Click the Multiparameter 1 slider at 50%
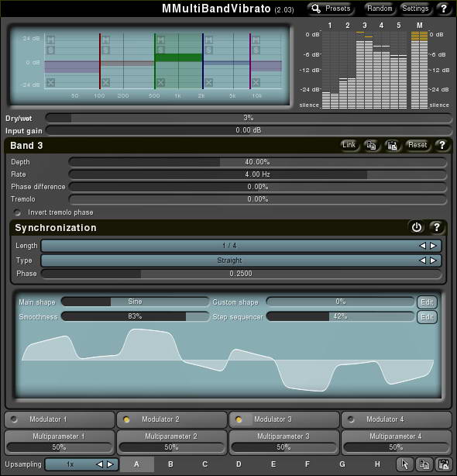Image resolution: width=457 pixels, height=476 pixels. [60, 447]
